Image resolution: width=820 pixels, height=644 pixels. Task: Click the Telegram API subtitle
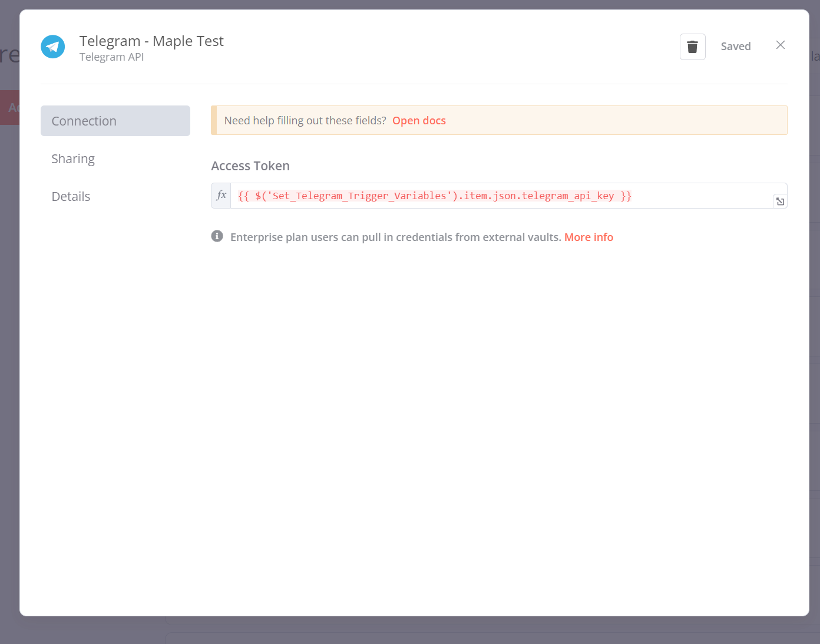(111, 57)
